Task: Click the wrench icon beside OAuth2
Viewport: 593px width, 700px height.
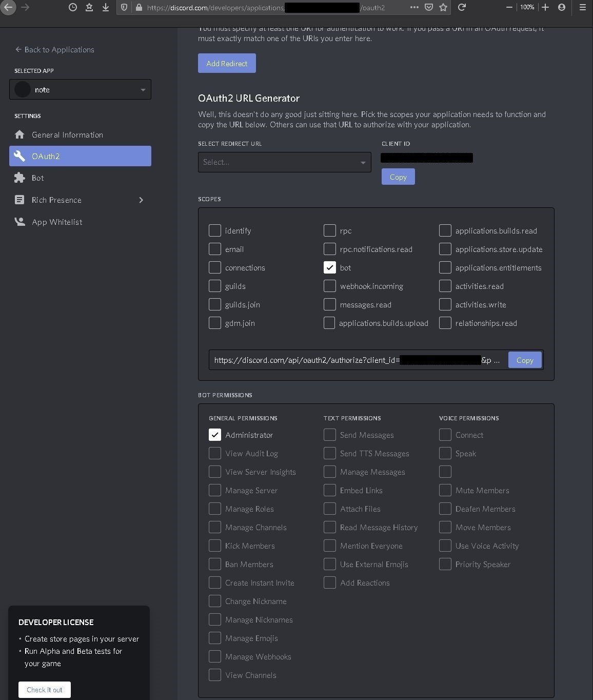Action: [19, 156]
